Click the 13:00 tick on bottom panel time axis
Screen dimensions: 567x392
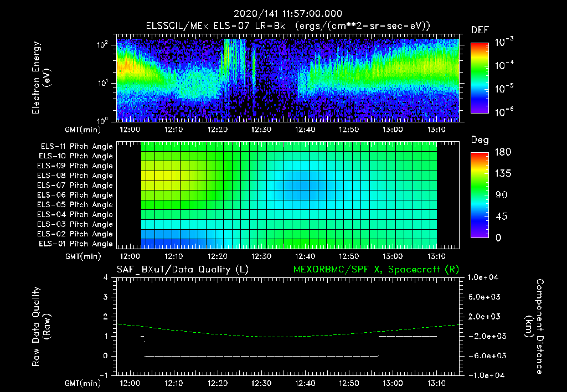click(393, 383)
